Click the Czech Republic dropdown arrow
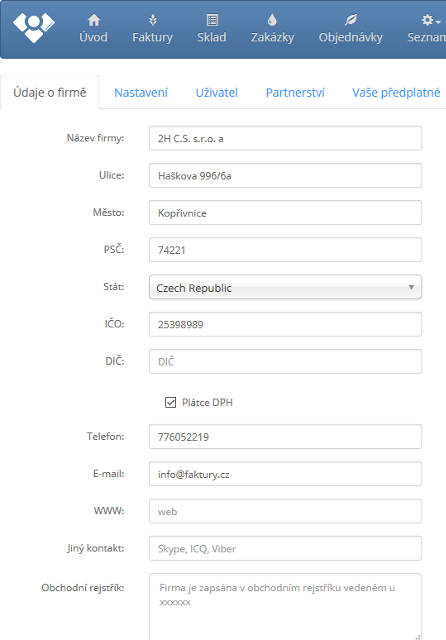This screenshot has width=446, height=640. tap(411, 287)
